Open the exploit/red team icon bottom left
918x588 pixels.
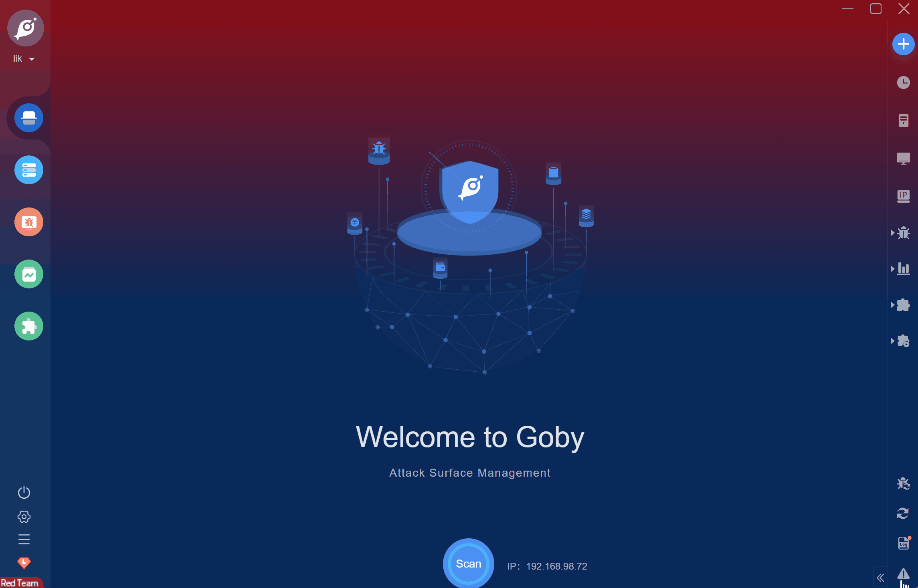[23, 564]
